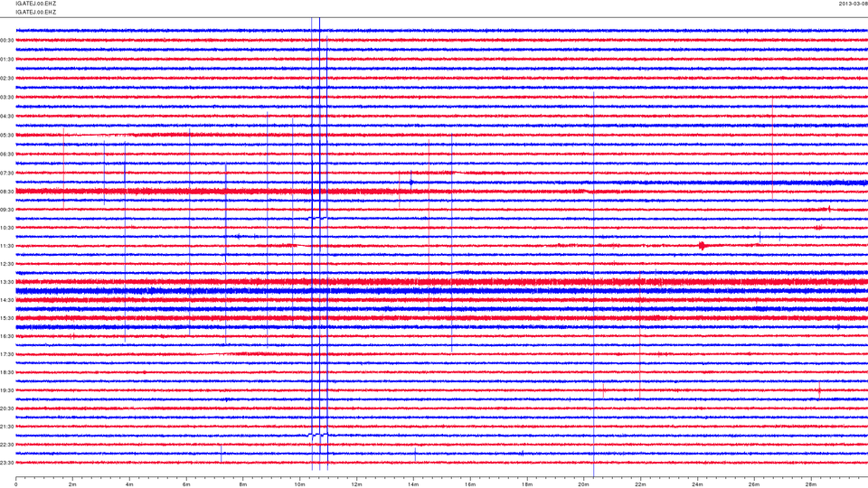Select the '12m' minute axis label
This screenshot has width=868, height=488.
point(356,484)
